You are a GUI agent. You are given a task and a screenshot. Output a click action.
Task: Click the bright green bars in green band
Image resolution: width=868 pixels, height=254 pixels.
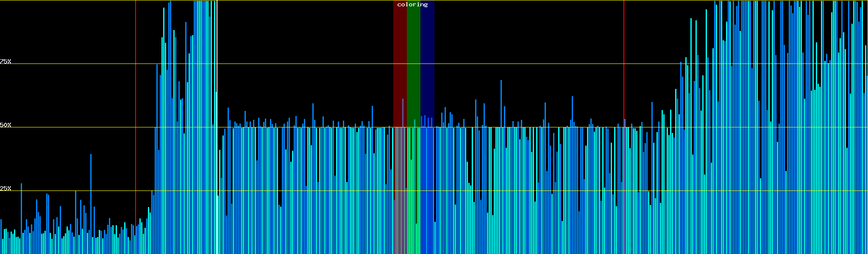pos(413,190)
